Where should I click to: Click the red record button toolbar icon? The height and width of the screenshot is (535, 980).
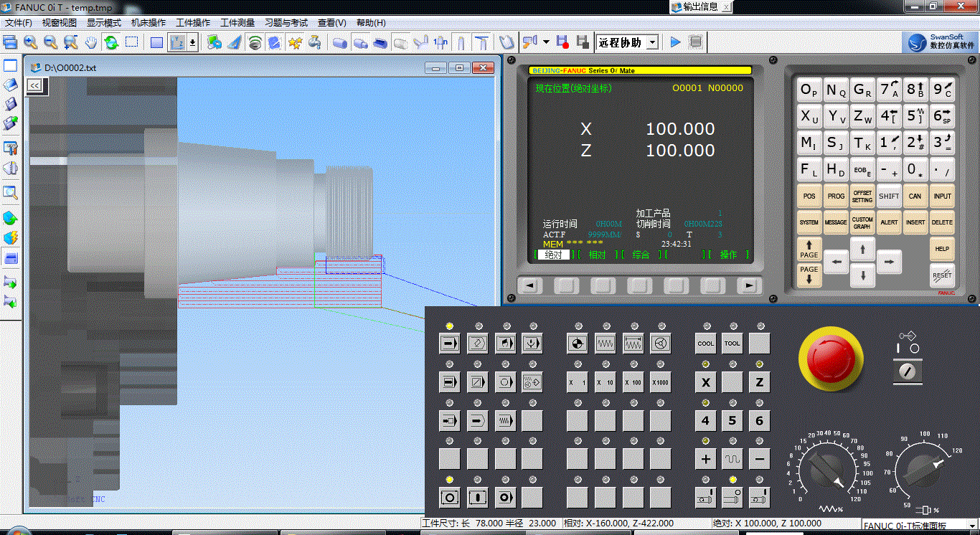point(562,42)
